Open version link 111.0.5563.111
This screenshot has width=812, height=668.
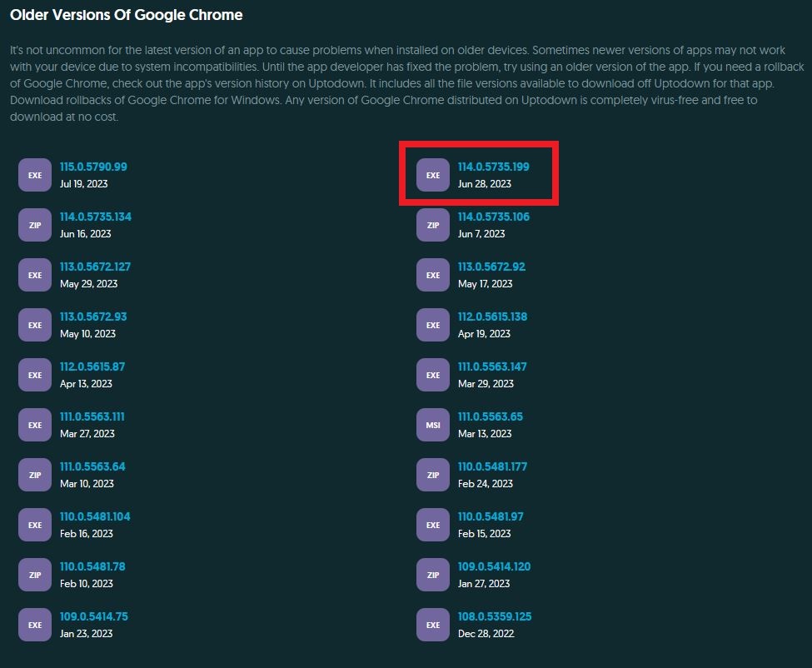point(92,416)
